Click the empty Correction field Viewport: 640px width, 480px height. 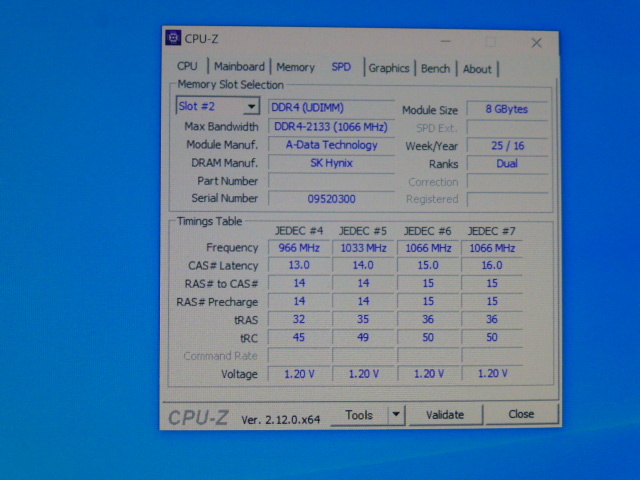point(507,182)
